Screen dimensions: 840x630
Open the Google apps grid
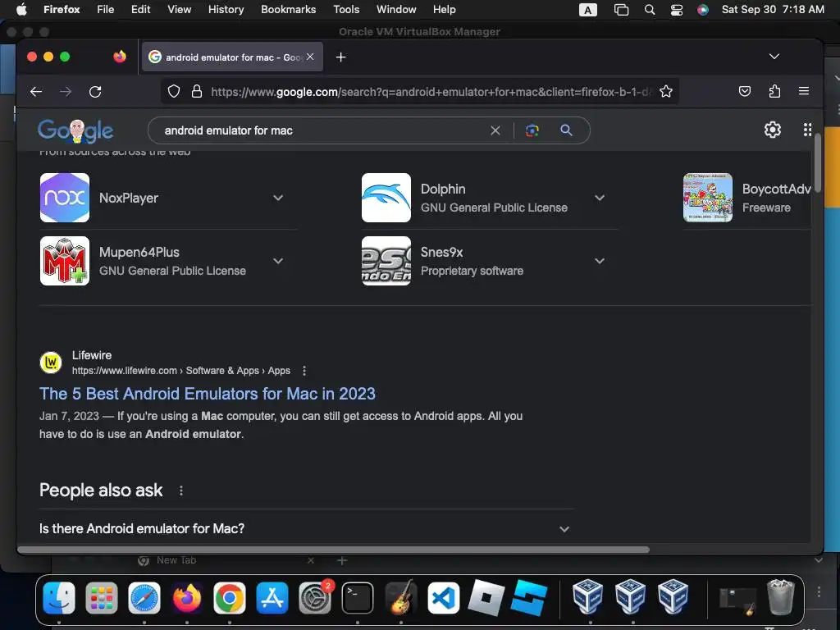coord(807,130)
